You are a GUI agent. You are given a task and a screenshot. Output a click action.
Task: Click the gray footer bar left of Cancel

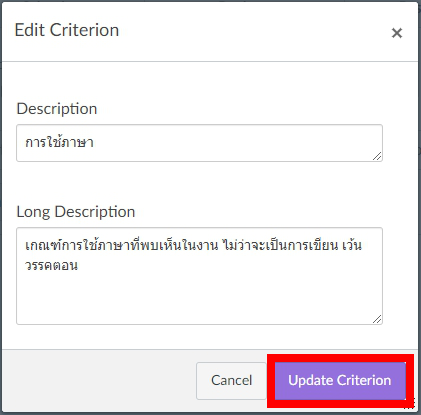(x=100, y=380)
